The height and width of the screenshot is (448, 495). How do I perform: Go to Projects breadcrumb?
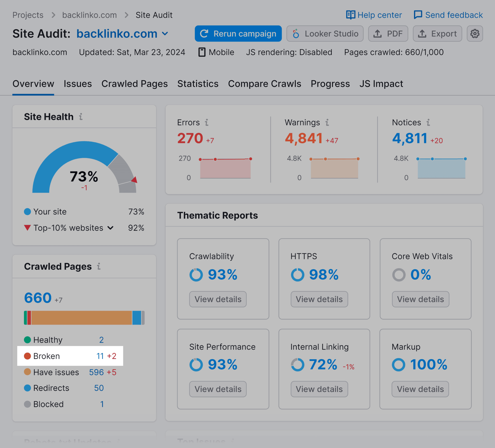(28, 15)
